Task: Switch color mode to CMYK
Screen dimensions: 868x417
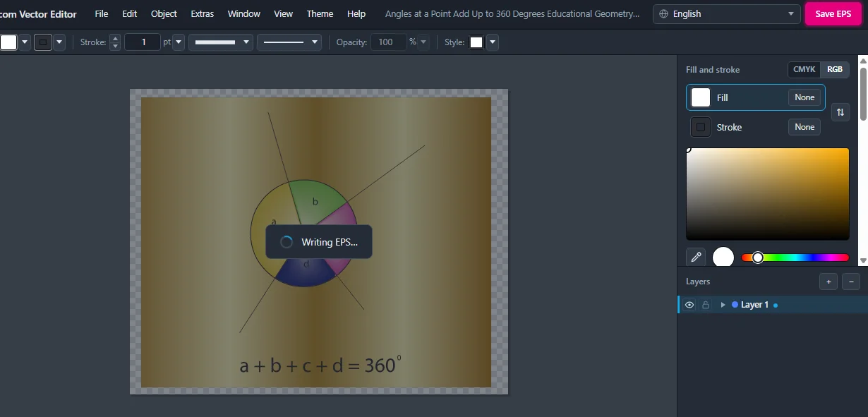Action: [804, 69]
